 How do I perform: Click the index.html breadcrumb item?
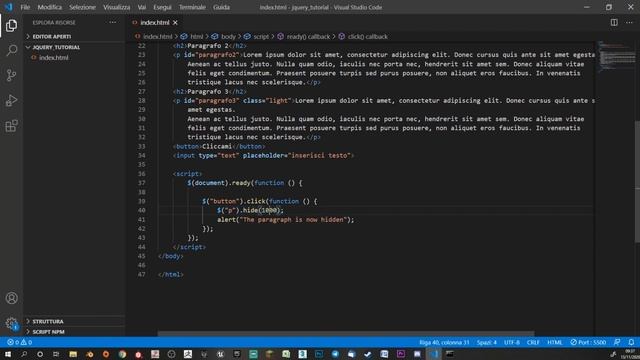157,37
